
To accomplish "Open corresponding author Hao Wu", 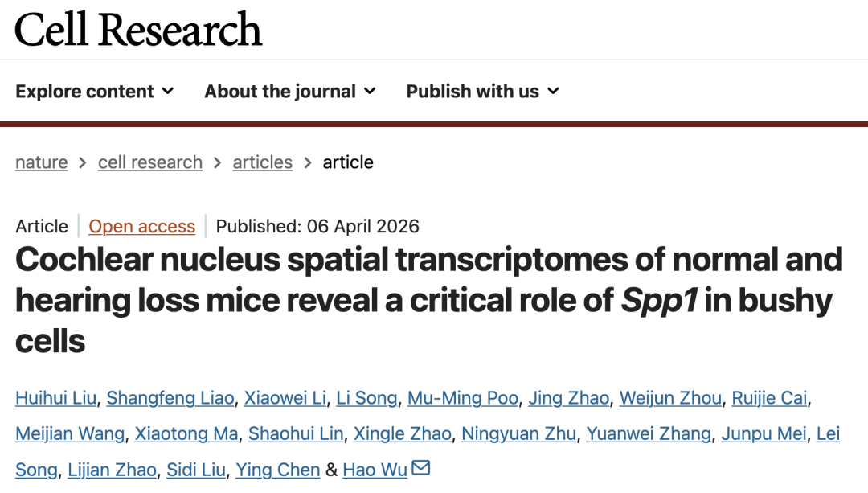I will [x=375, y=470].
